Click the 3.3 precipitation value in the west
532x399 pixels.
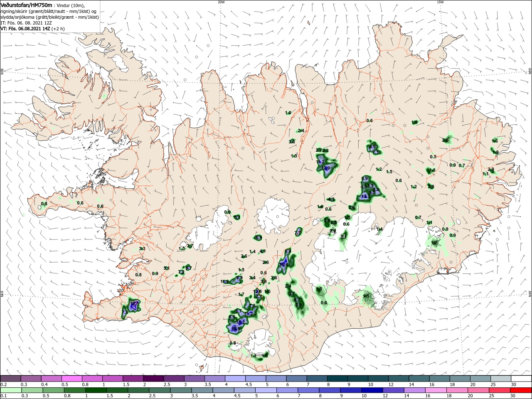click(142, 249)
